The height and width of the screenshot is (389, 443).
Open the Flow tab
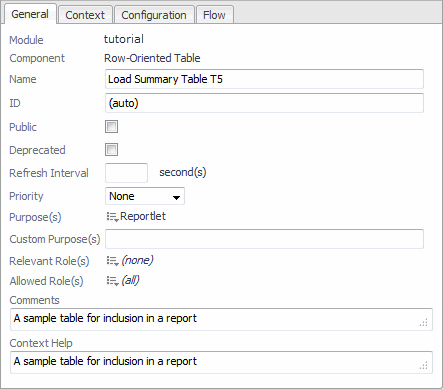214,15
